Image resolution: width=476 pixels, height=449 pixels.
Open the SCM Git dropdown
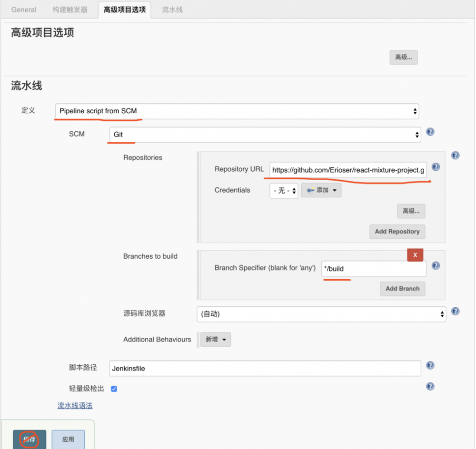(265, 135)
